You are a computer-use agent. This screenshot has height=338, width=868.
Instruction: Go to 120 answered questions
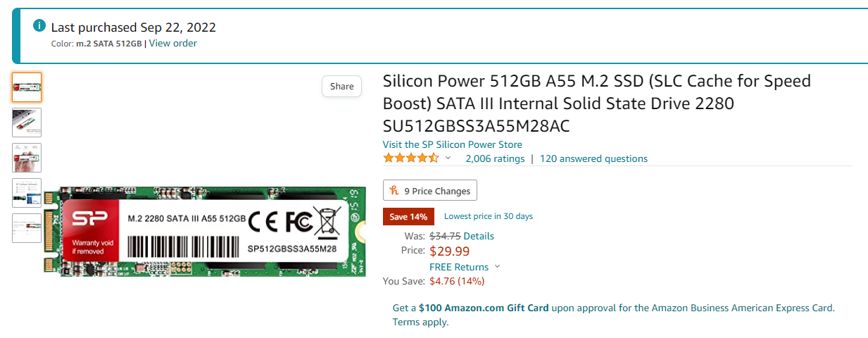click(593, 158)
